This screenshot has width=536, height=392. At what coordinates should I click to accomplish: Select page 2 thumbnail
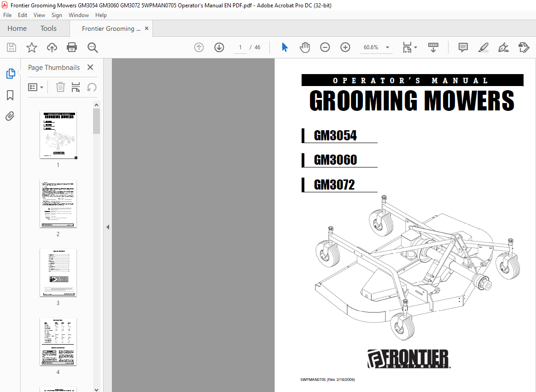click(58, 203)
